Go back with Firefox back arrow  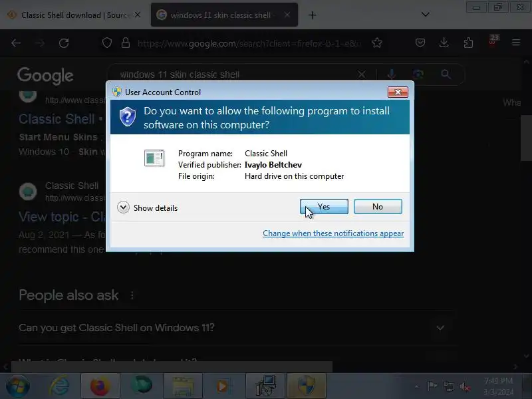pyautogui.click(x=16, y=43)
